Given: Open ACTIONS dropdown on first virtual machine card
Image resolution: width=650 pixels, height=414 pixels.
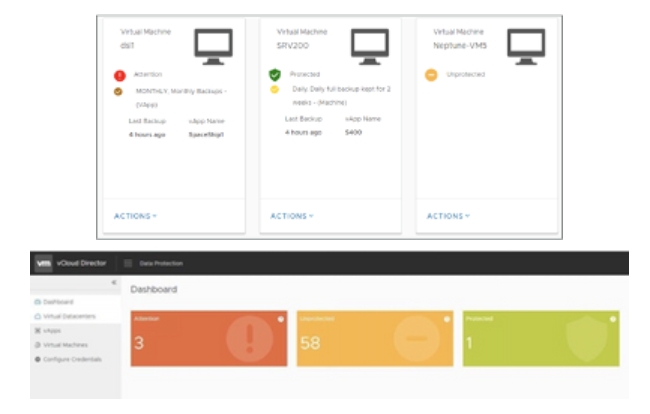Looking at the screenshot, I should [134, 216].
